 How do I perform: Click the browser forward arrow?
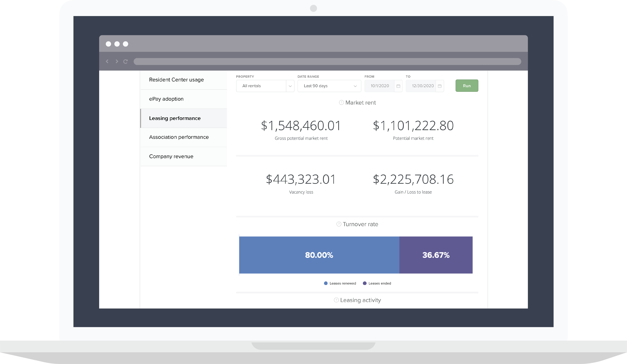tap(117, 61)
